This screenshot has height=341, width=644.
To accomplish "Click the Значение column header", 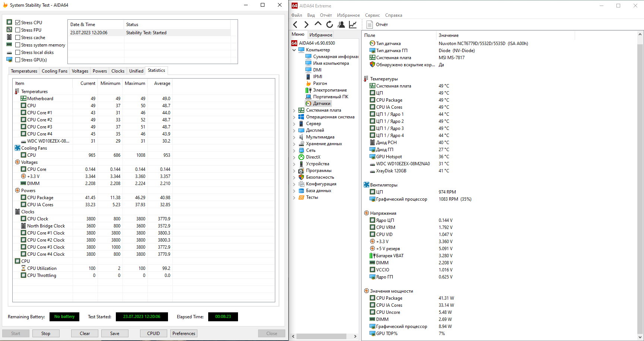I will [x=505, y=35].
